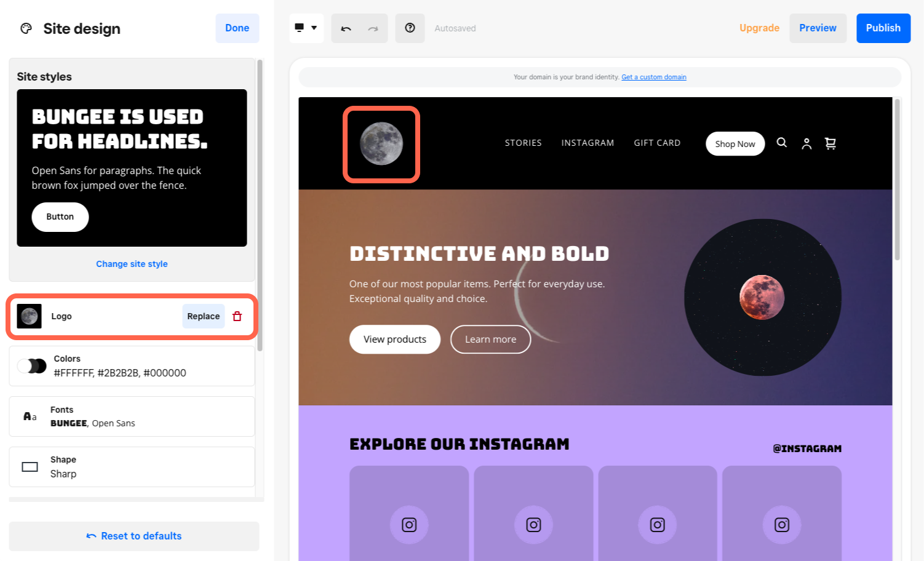Image resolution: width=924 pixels, height=561 pixels.
Task: Click the Learn more button
Action: click(490, 340)
